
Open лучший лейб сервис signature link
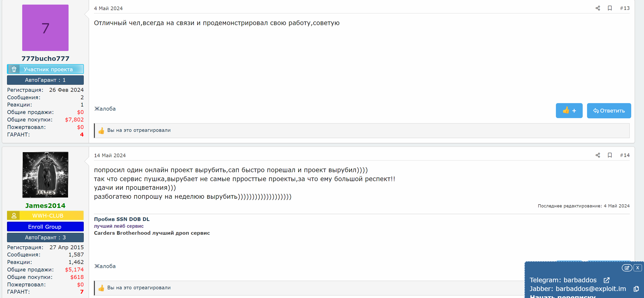pos(119,226)
